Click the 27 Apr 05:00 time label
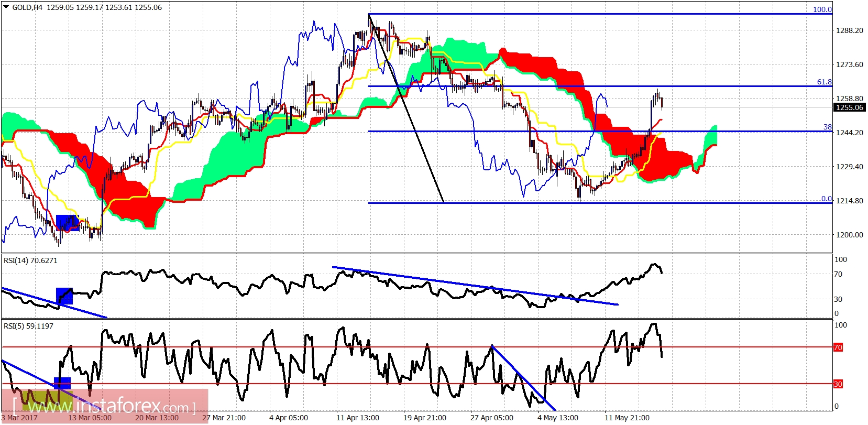 tap(492, 418)
